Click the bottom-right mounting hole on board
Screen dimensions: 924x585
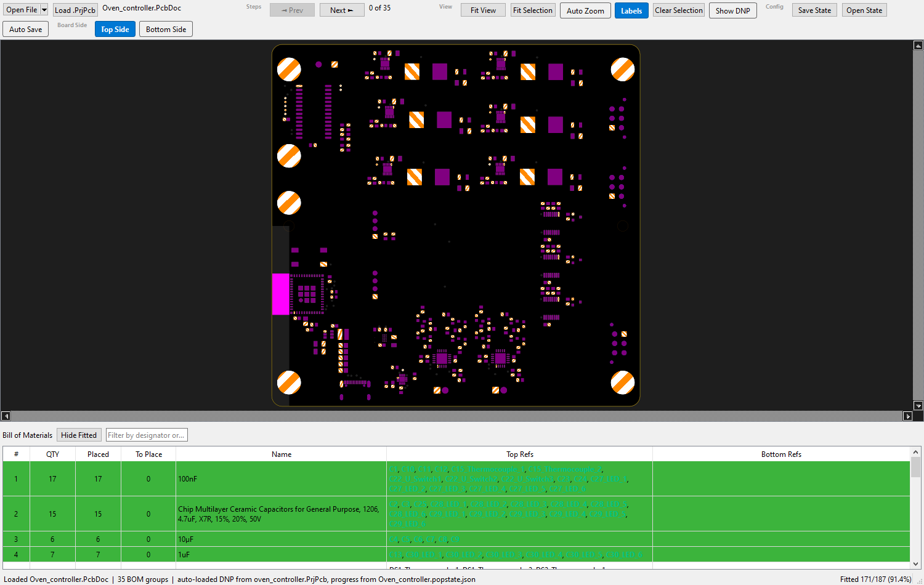622,382
